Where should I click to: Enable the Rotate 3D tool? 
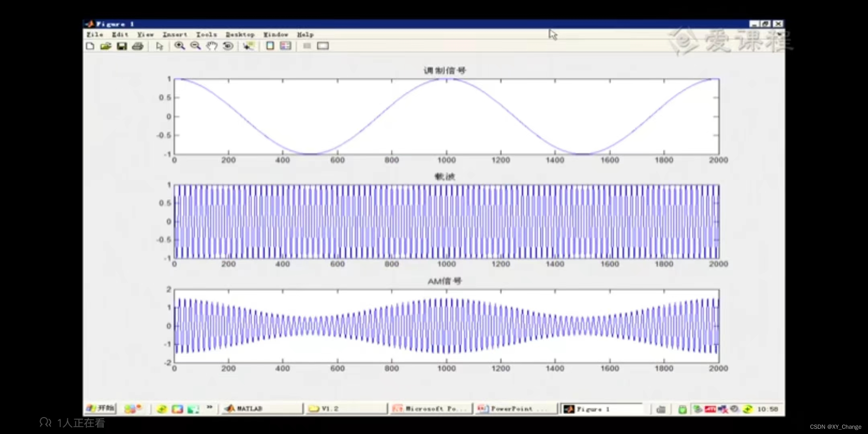coord(228,46)
